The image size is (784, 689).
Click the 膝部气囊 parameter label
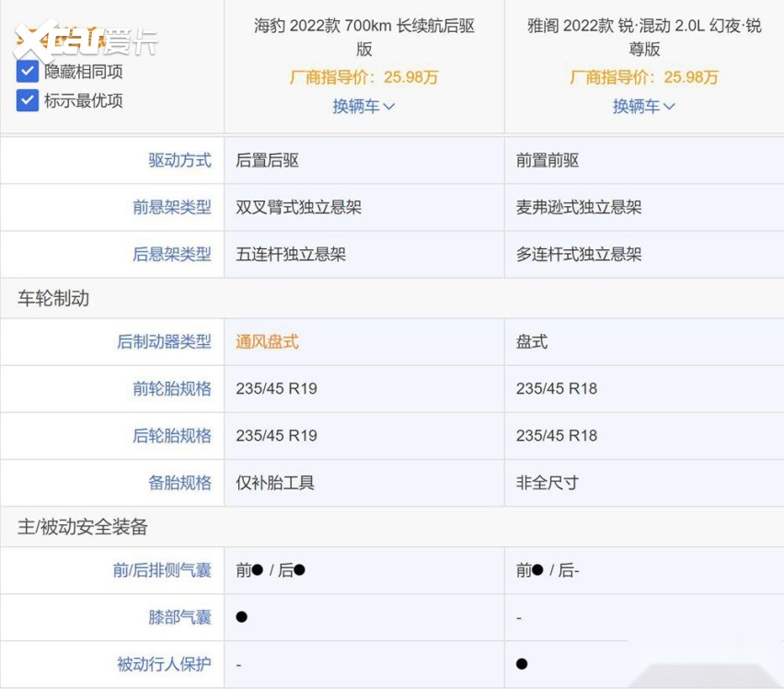[179, 617]
